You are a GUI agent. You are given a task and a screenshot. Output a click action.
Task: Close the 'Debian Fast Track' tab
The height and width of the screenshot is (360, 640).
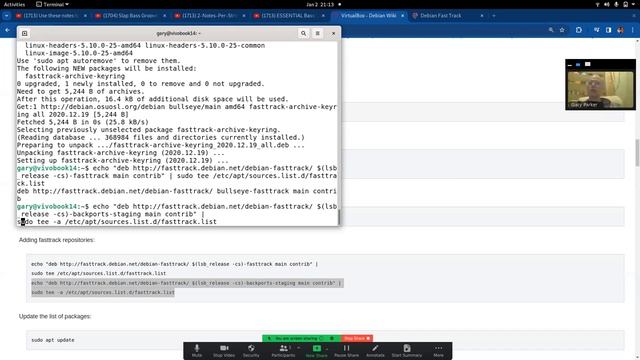482,16
